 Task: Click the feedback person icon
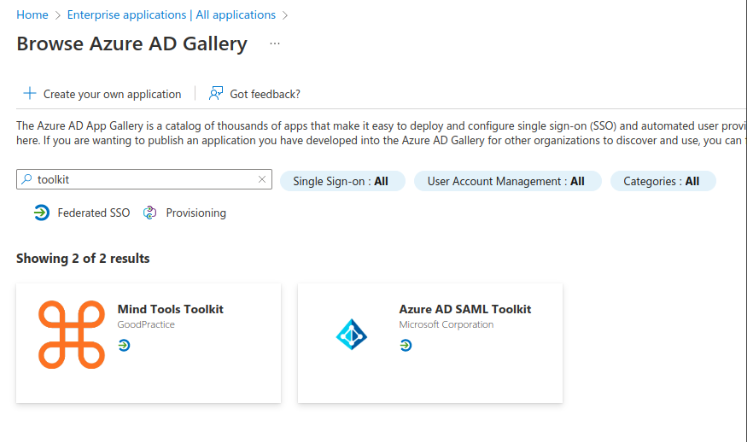(215, 94)
